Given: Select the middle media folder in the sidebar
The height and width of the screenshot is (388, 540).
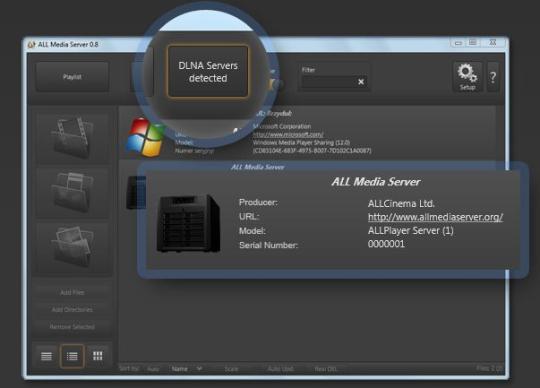Looking at the screenshot, I should pos(72,192).
